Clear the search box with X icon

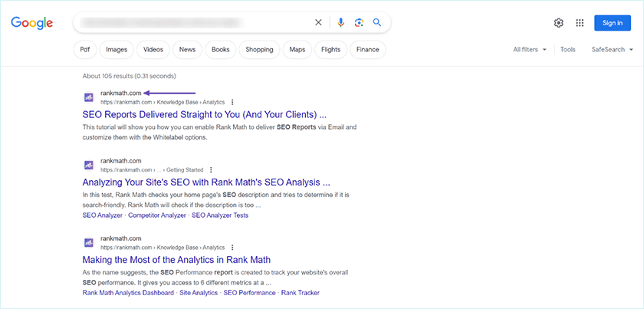(318, 22)
